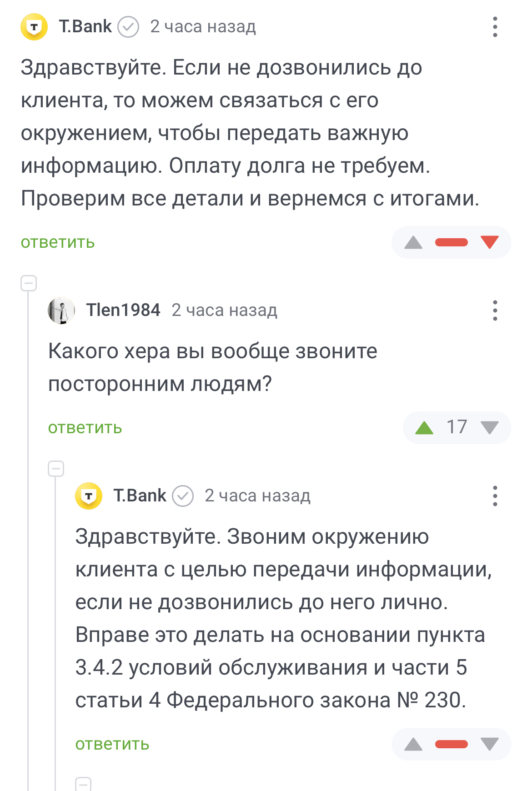Downvote the nested T.Bank reply
Viewport: 532px width, 791px height.
[x=489, y=744]
